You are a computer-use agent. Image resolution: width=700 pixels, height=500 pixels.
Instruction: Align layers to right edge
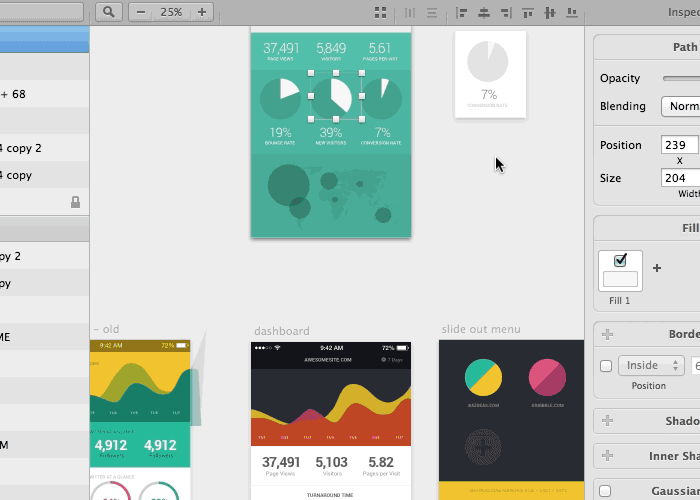tap(506, 12)
